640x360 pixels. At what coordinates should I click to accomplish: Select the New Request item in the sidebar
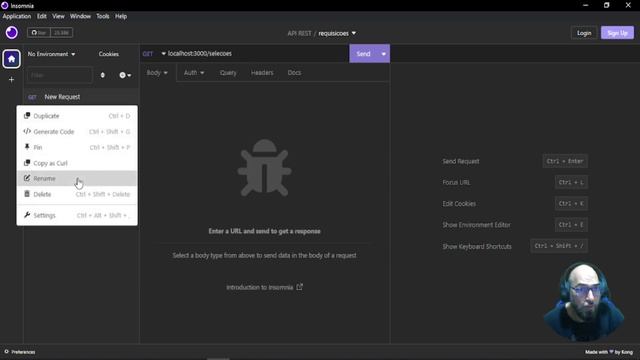point(81,97)
